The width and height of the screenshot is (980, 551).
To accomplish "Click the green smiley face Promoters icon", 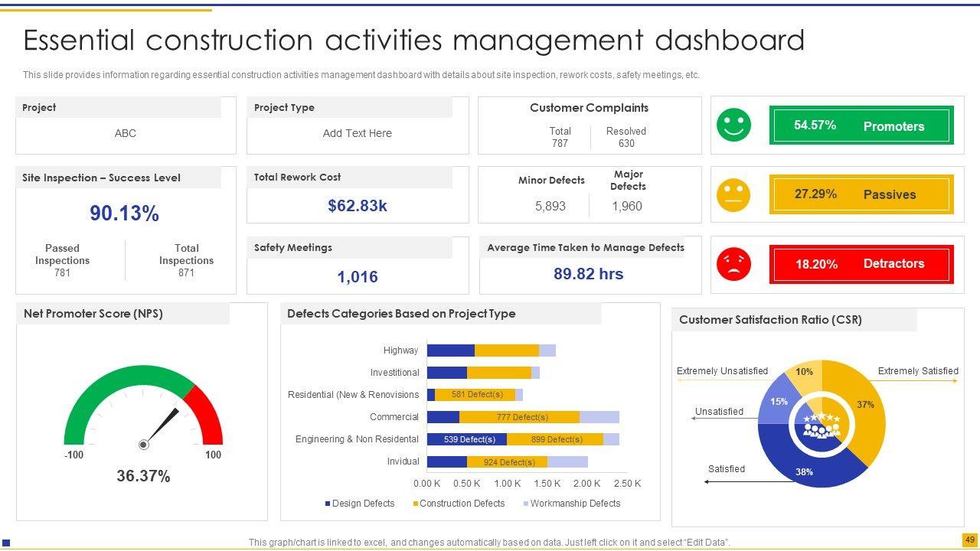I will [x=733, y=125].
